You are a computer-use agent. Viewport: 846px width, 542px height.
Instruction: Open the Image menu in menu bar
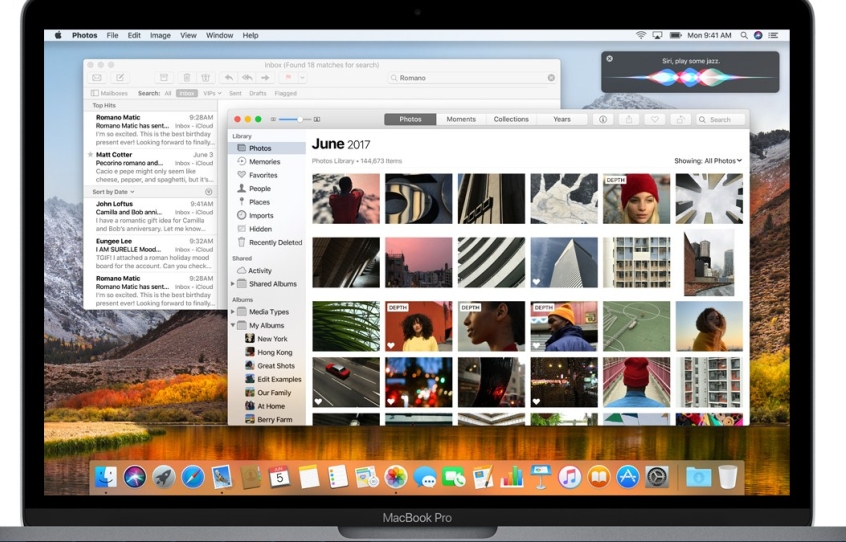tap(160, 35)
